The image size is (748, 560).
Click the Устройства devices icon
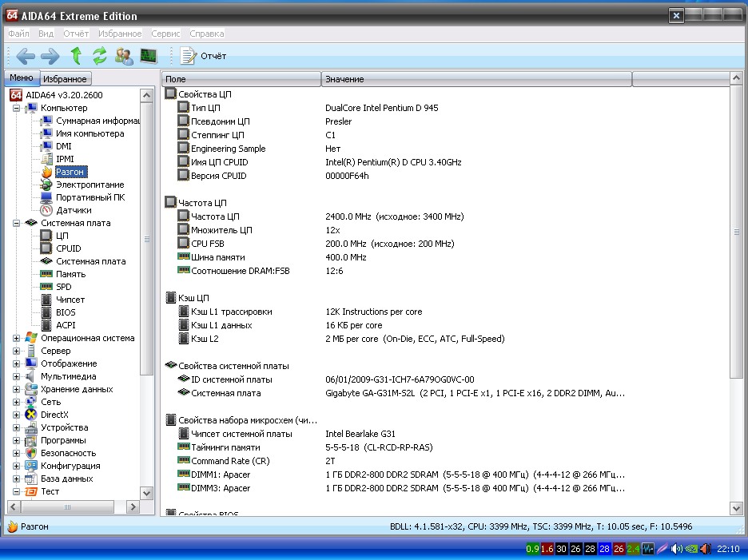(31, 428)
